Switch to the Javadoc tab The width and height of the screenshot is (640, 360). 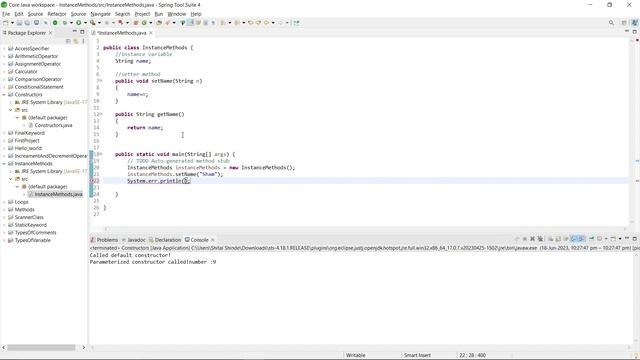[133, 240]
